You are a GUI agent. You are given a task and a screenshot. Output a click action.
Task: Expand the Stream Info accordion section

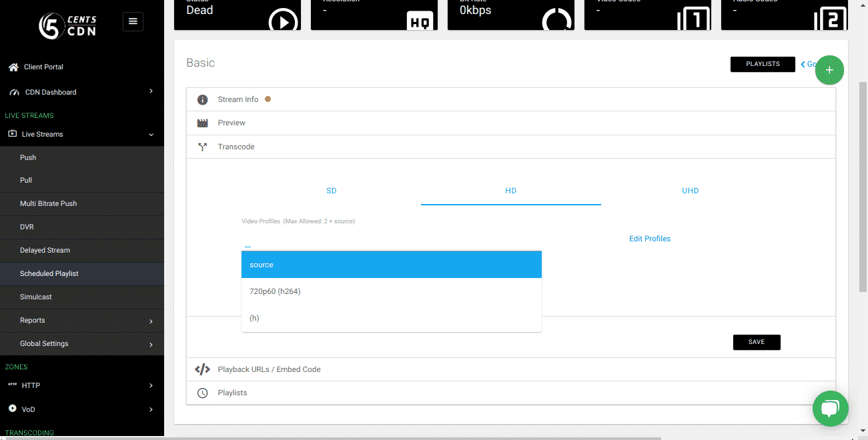pyautogui.click(x=510, y=100)
